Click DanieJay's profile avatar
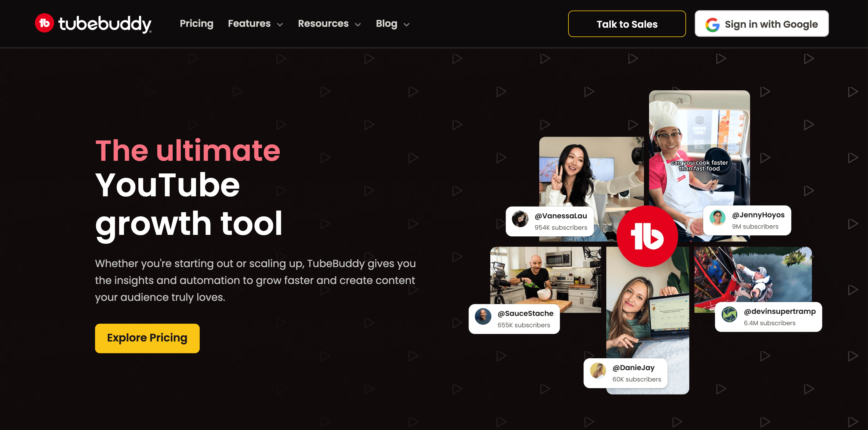Screen dimensions: 868x430 [598, 371]
